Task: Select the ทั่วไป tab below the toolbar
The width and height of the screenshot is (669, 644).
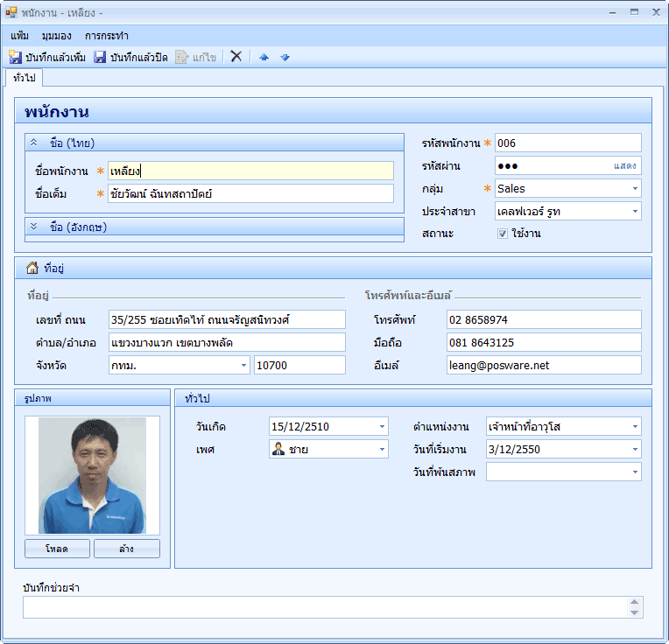Action: point(24,78)
